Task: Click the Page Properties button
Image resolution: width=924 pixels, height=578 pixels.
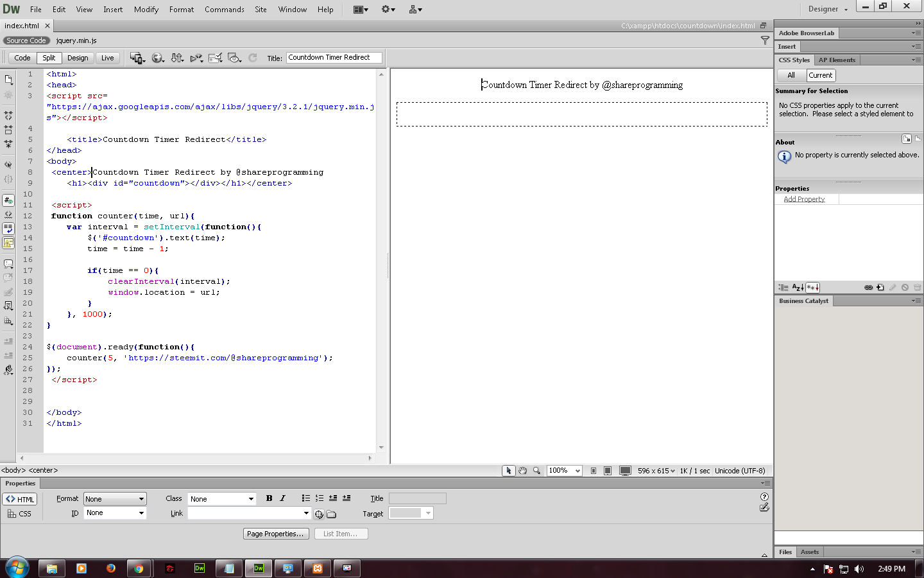Action: [x=276, y=534]
